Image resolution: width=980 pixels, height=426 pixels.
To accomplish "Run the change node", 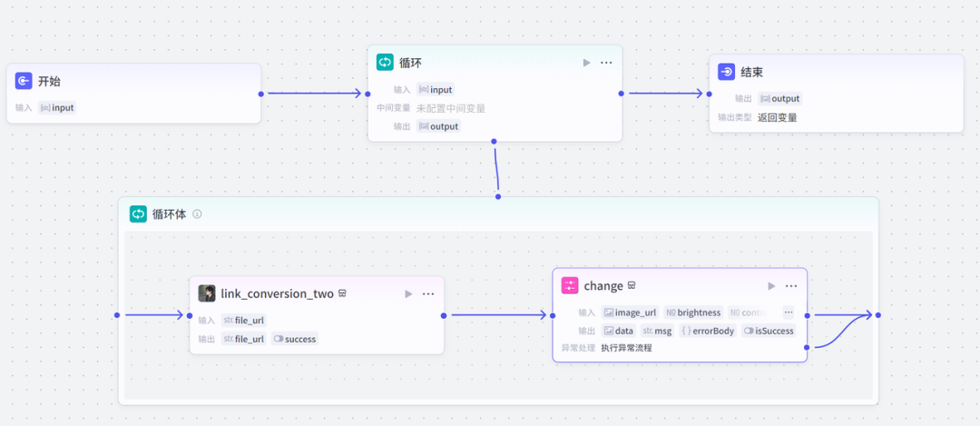I will coord(771,285).
